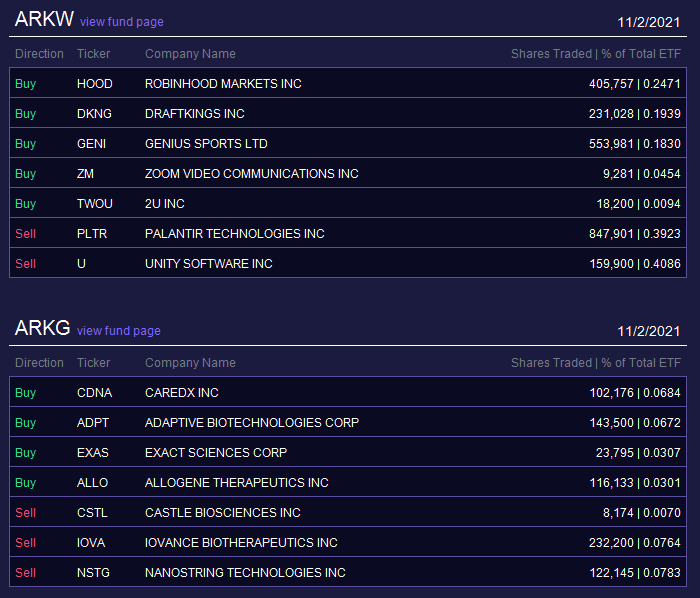Select the ADPT ticker cell
Viewport: 700px width, 598px height.
[93, 423]
